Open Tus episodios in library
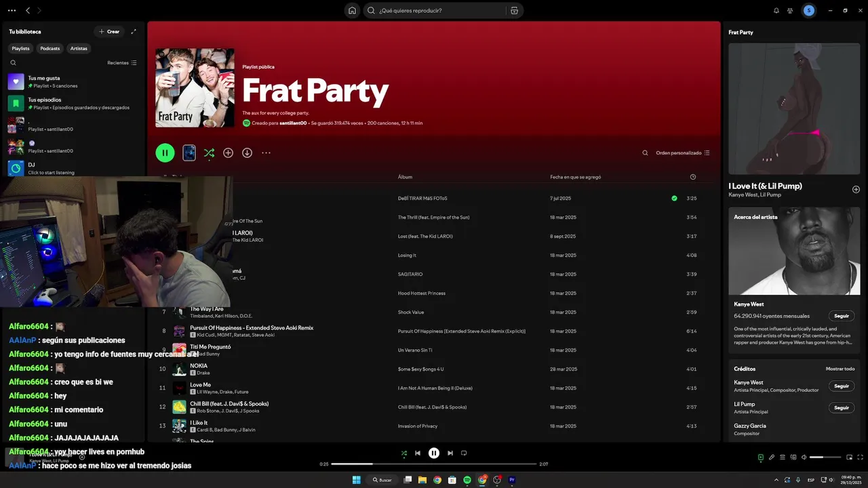The image size is (868, 488). click(x=72, y=103)
